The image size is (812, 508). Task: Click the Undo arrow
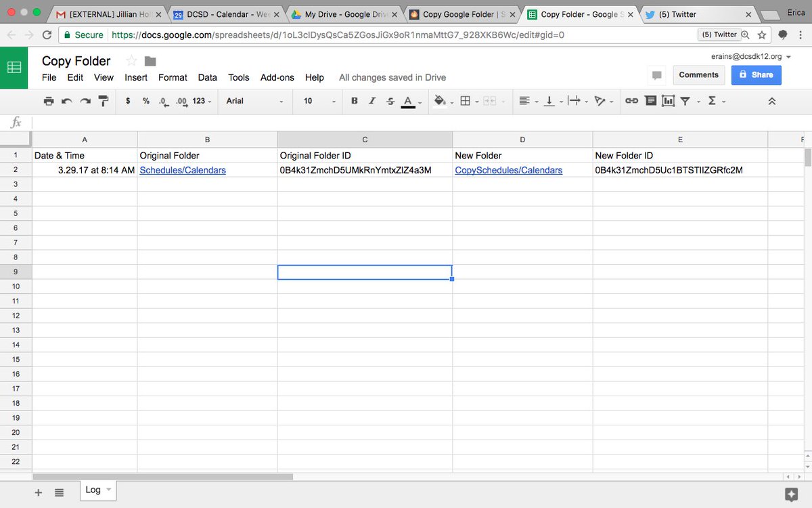67,101
